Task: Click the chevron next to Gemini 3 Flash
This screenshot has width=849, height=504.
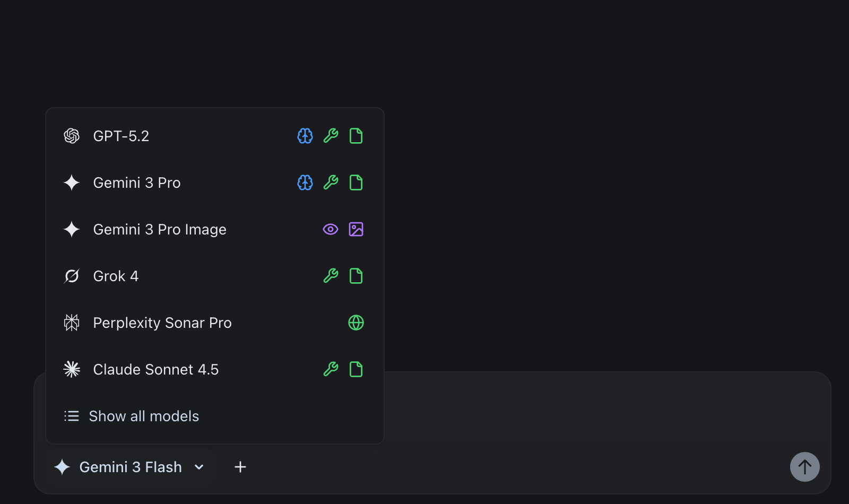Action: tap(199, 467)
